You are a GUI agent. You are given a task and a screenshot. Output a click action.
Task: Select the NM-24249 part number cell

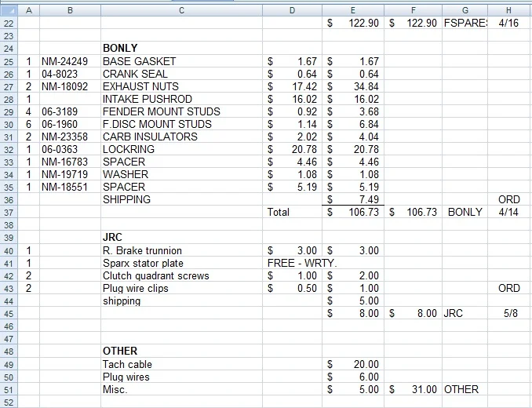[65, 61]
